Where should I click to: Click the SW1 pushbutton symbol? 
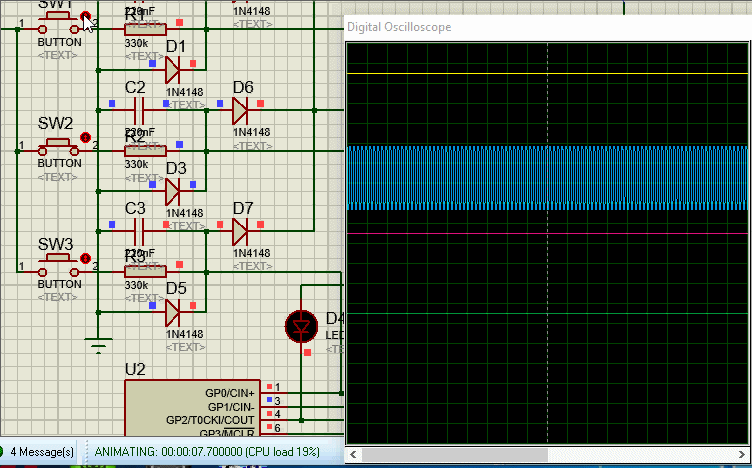(59, 23)
